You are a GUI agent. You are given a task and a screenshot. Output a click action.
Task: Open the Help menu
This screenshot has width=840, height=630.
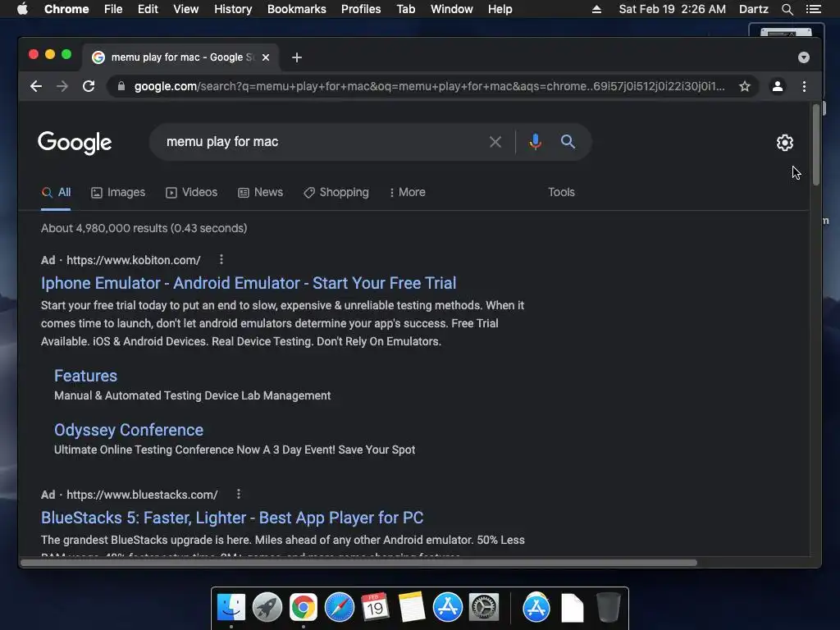tap(500, 9)
